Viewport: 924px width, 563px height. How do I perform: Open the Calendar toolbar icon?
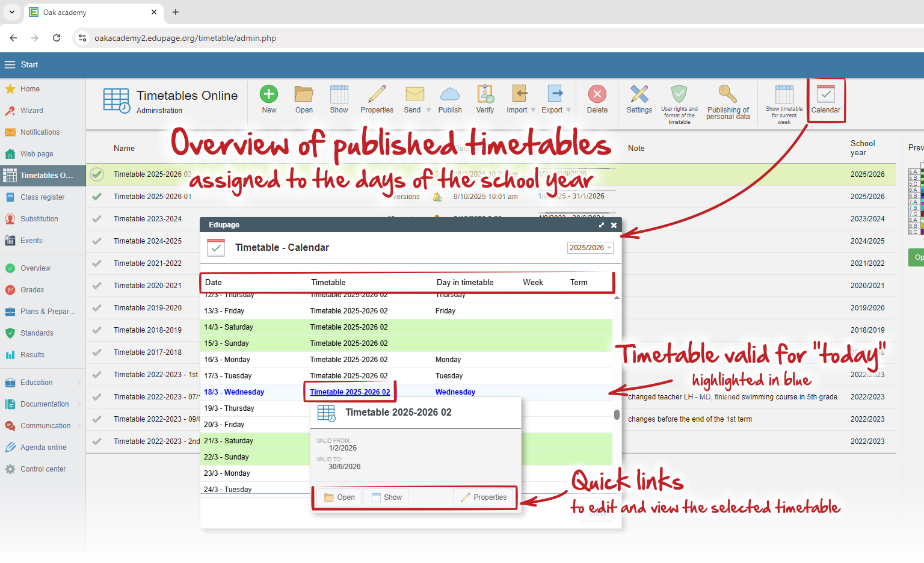point(825,94)
